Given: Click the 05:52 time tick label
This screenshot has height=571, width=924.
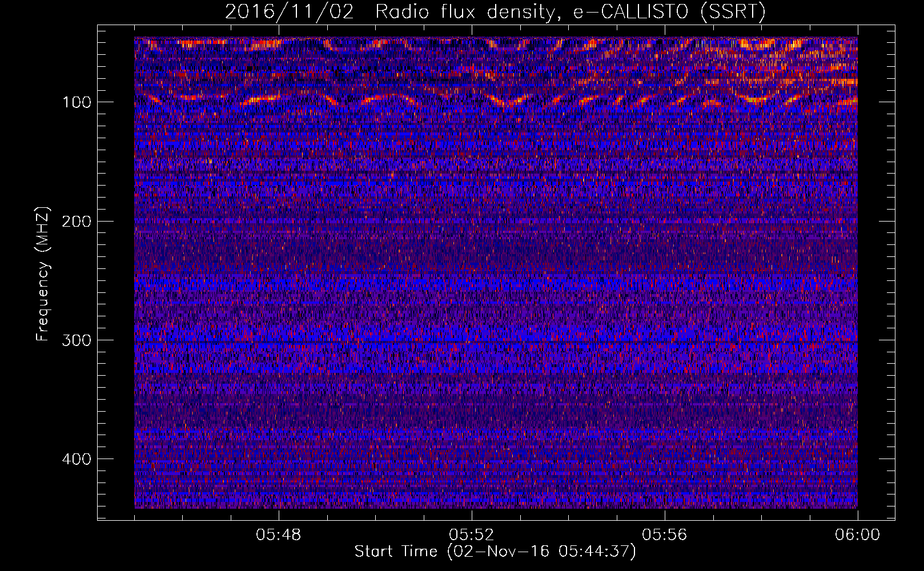Looking at the screenshot, I should coord(471,535).
